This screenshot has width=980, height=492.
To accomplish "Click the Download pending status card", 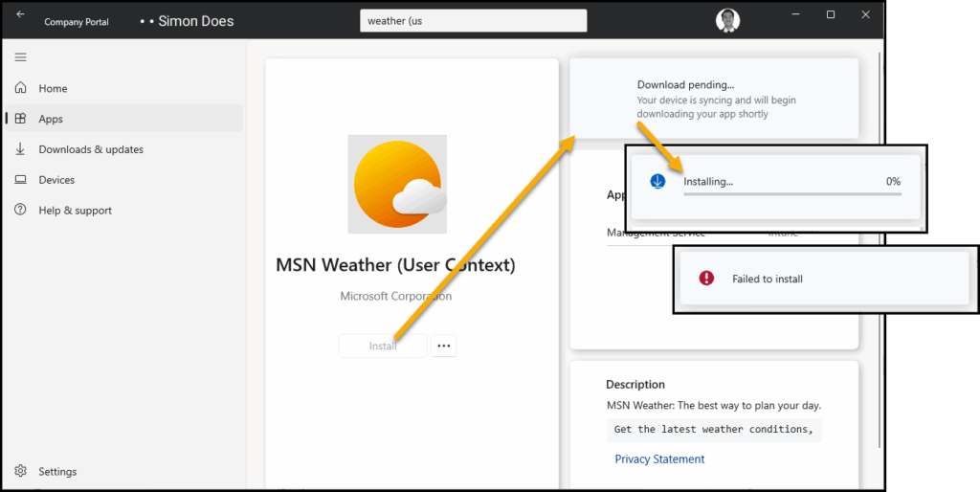I will point(713,99).
